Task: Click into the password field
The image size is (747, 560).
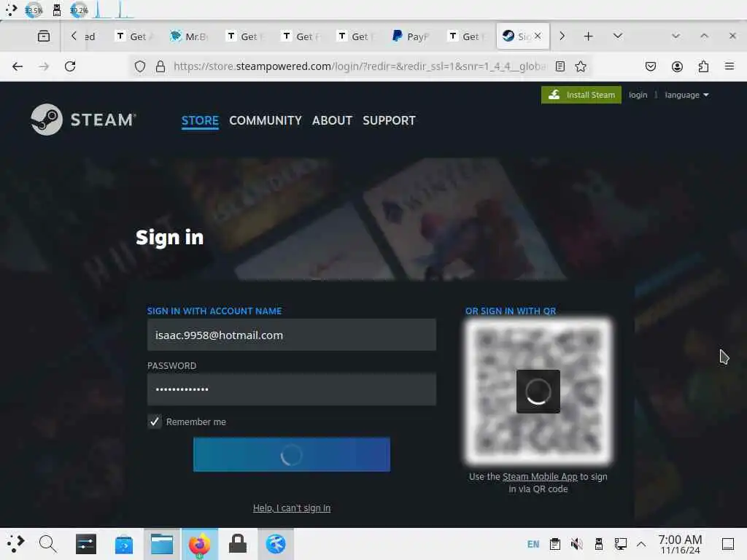Action: pyautogui.click(x=292, y=389)
